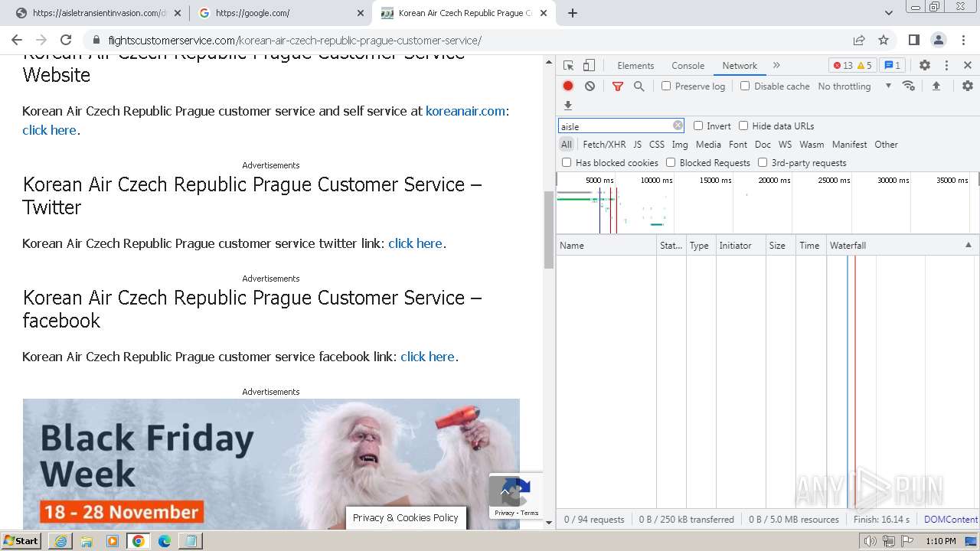The width and height of the screenshot is (980, 551).
Task: Open the koreanair.com link
Action: click(x=465, y=111)
